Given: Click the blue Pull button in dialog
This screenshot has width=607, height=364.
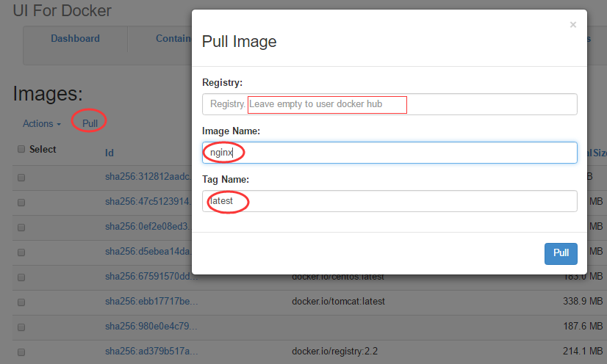Looking at the screenshot, I should click(x=561, y=253).
